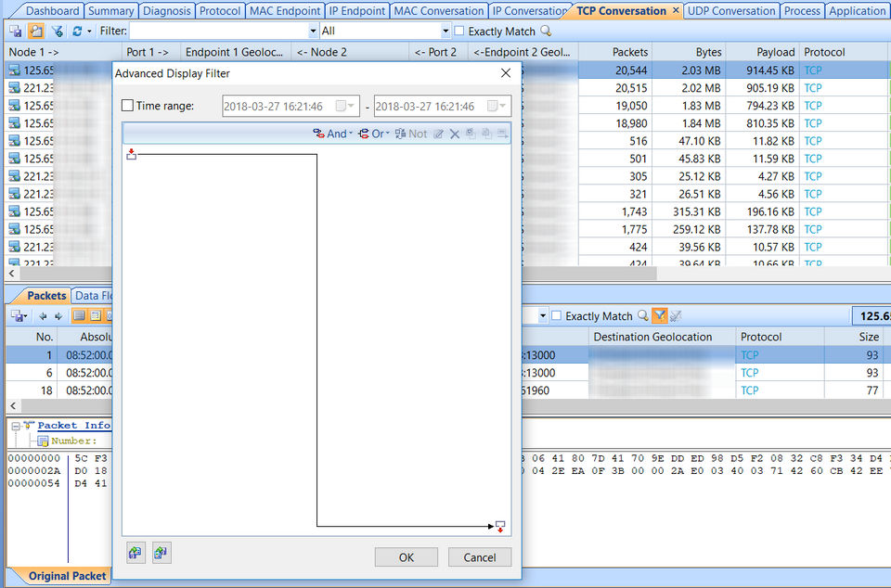Collapse the Packet Info tree node
Screen dimensions: 891x588
(16, 426)
